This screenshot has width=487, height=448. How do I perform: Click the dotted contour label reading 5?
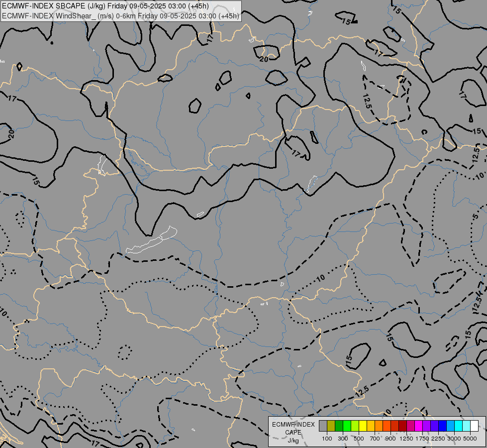coord(476,217)
